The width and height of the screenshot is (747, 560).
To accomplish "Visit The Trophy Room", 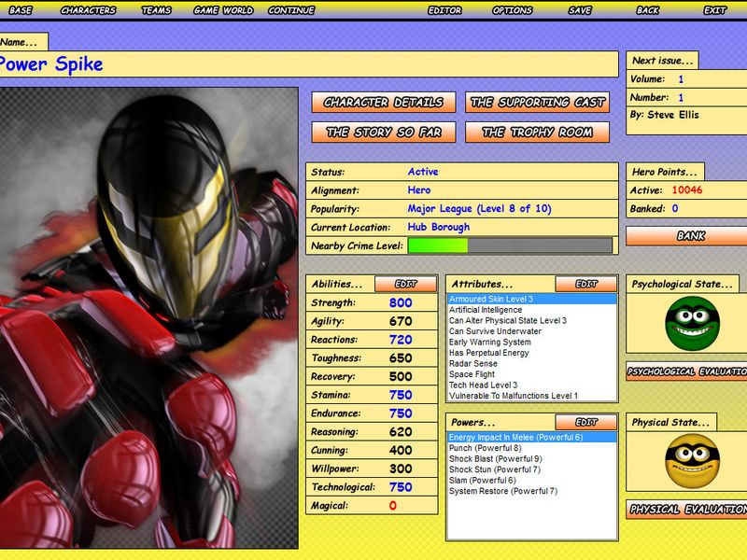I will coord(538,132).
